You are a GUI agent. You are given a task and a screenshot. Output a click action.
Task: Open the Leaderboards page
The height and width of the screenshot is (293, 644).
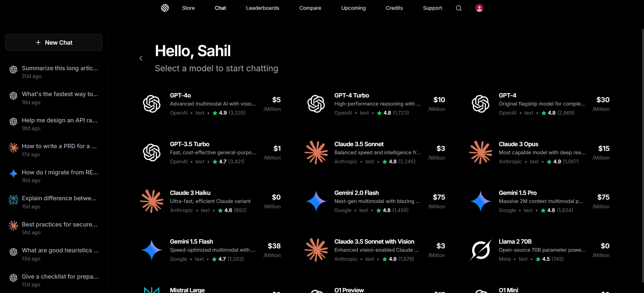[x=262, y=8]
